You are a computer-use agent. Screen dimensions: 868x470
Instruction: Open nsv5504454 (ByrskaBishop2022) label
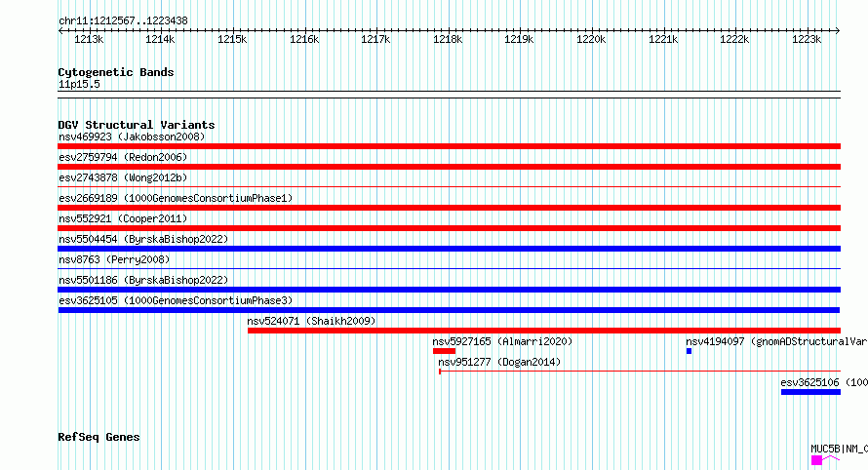click(x=143, y=239)
